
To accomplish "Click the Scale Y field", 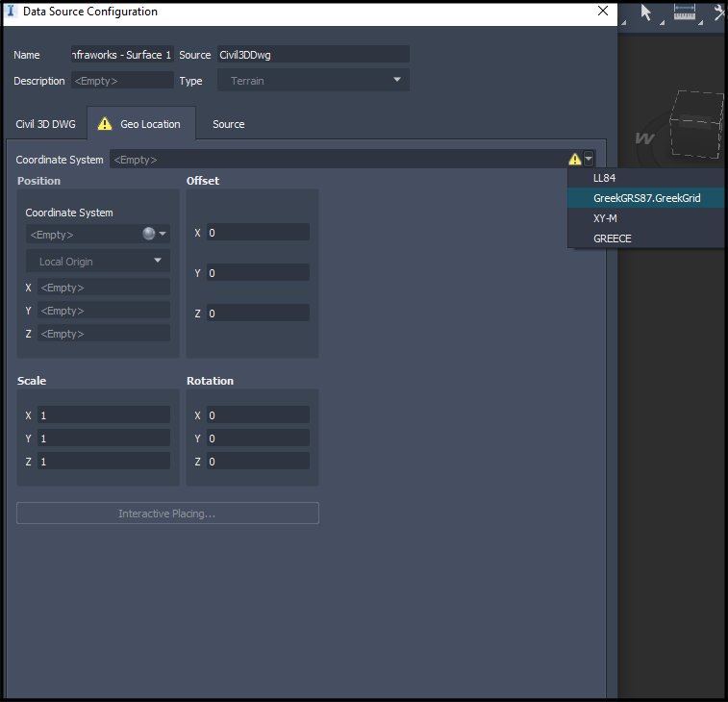I will (x=104, y=438).
